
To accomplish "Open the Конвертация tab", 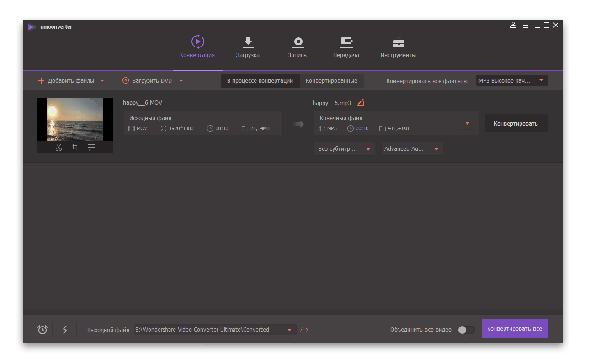I will tap(197, 47).
